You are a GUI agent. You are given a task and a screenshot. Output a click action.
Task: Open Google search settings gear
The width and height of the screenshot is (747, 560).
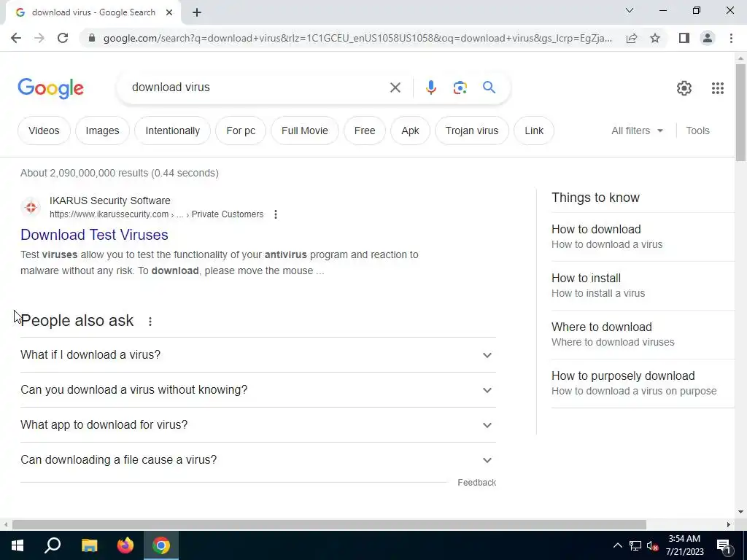point(684,88)
